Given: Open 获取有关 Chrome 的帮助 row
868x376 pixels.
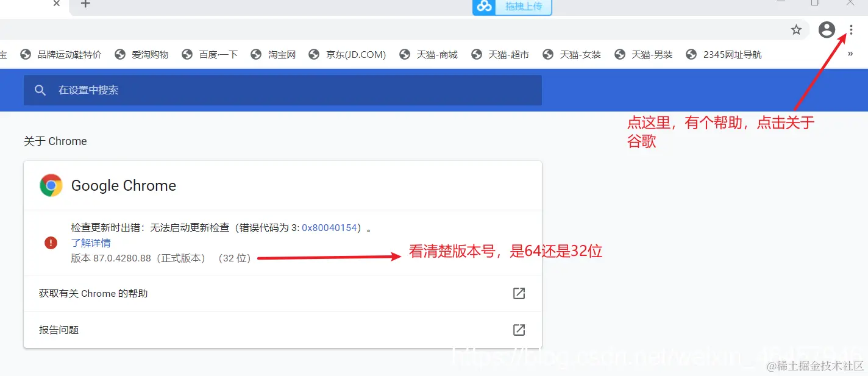Looking at the screenshot, I should pyautogui.click(x=283, y=294).
